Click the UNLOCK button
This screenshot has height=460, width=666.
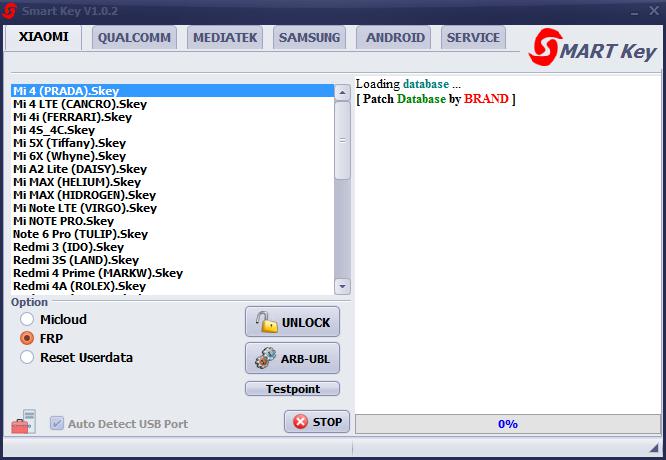point(293,322)
